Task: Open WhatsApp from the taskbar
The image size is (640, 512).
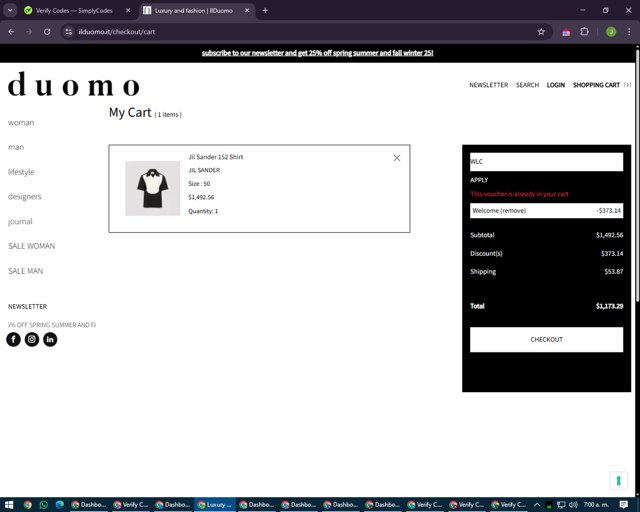Action: click(44, 505)
